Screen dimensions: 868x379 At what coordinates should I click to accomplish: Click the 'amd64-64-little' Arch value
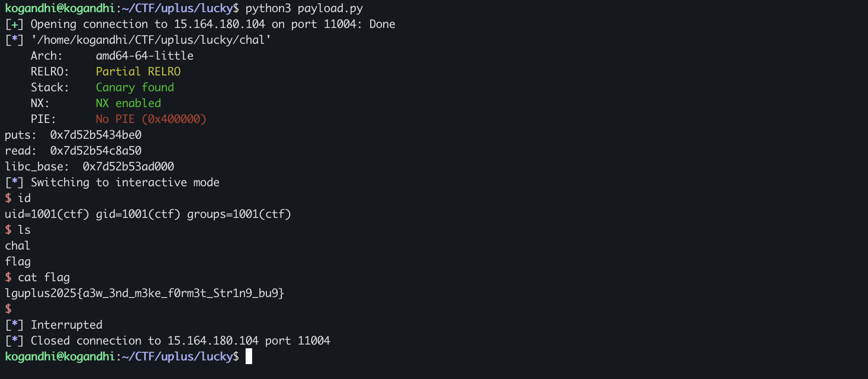pos(145,56)
